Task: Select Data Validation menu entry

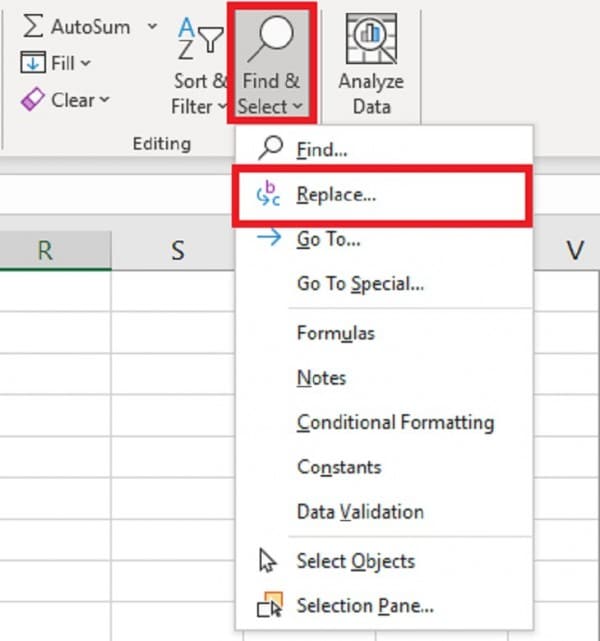Action: point(384,512)
